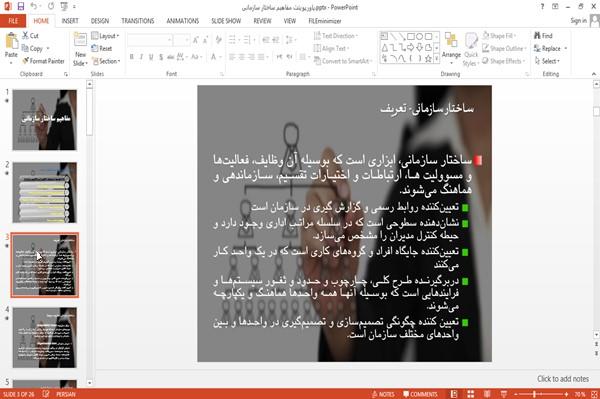Click the Cut scissors button
The image size is (600, 399).
pyautogui.click(x=30, y=36)
